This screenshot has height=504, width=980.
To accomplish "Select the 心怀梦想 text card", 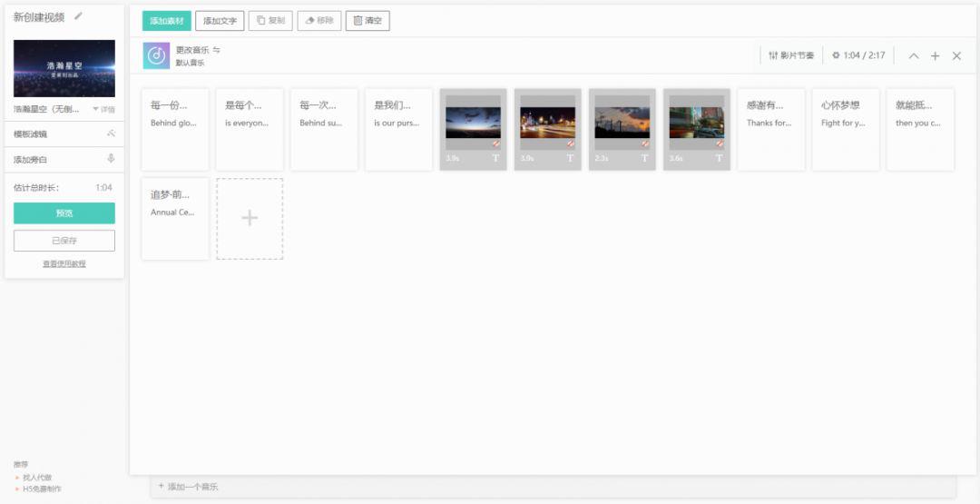I will pos(845,129).
